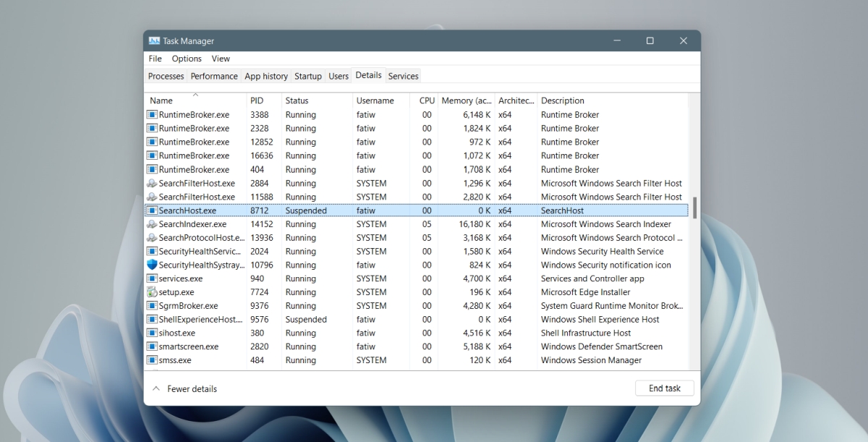Click Windows Defender SmartScreen description

pos(602,347)
